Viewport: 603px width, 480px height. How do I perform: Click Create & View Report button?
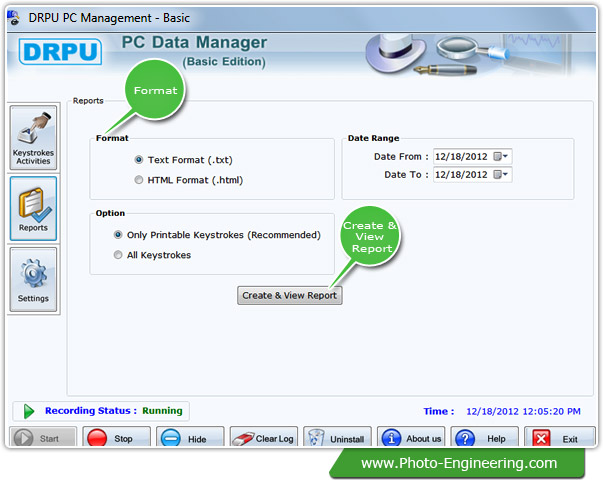click(x=290, y=295)
